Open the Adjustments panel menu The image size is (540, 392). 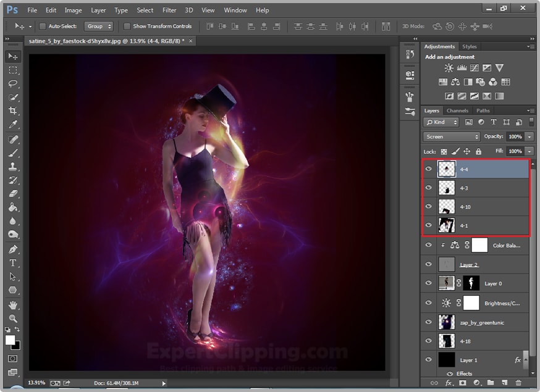click(x=529, y=46)
